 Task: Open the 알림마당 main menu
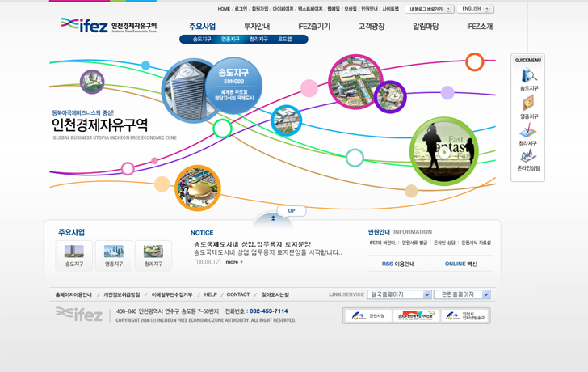(x=426, y=26)
